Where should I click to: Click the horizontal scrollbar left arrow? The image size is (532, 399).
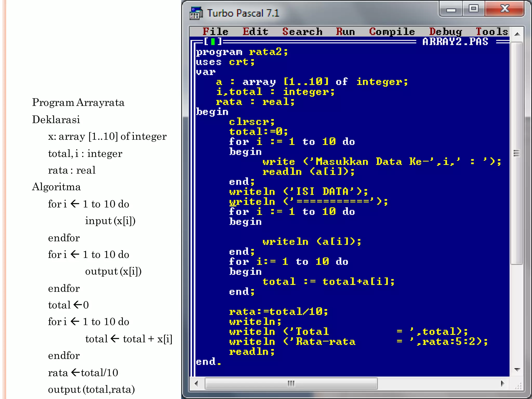click(x=196, y=383)
